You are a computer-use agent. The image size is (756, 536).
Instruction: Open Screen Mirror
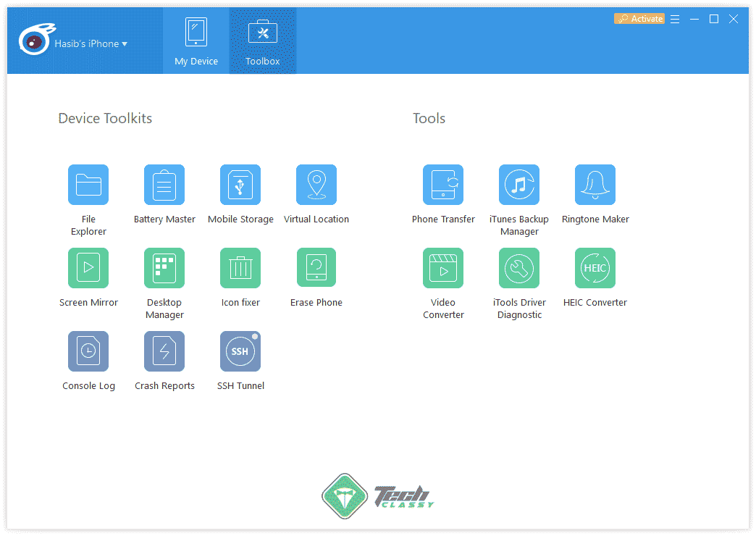click(x=88, y=268)
